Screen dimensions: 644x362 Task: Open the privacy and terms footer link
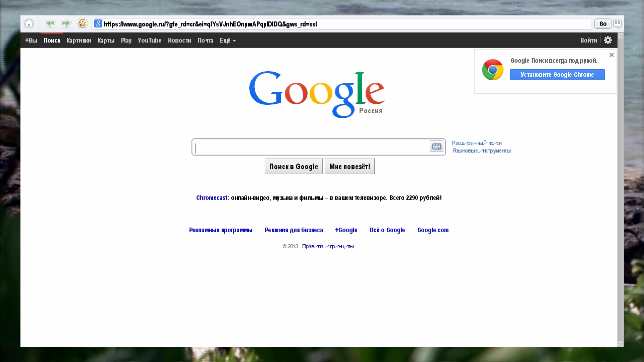click(328, 246)
